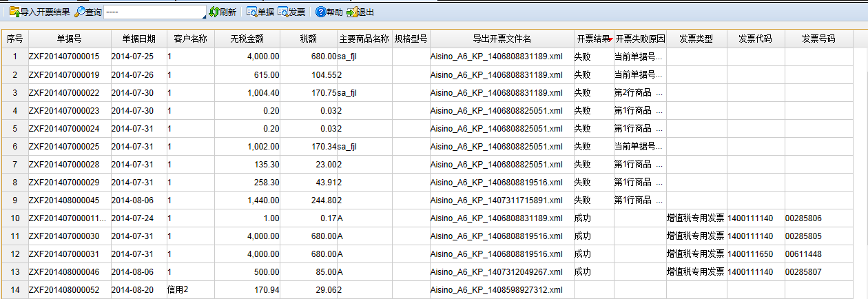
Task: Click invoice number 00611448 cell
Action: 803,254
